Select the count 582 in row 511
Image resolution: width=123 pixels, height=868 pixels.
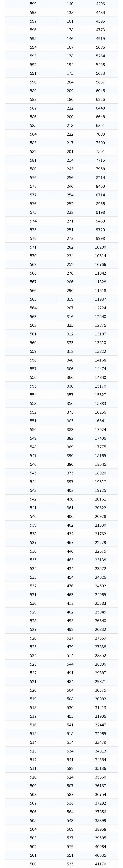[70, 769]
